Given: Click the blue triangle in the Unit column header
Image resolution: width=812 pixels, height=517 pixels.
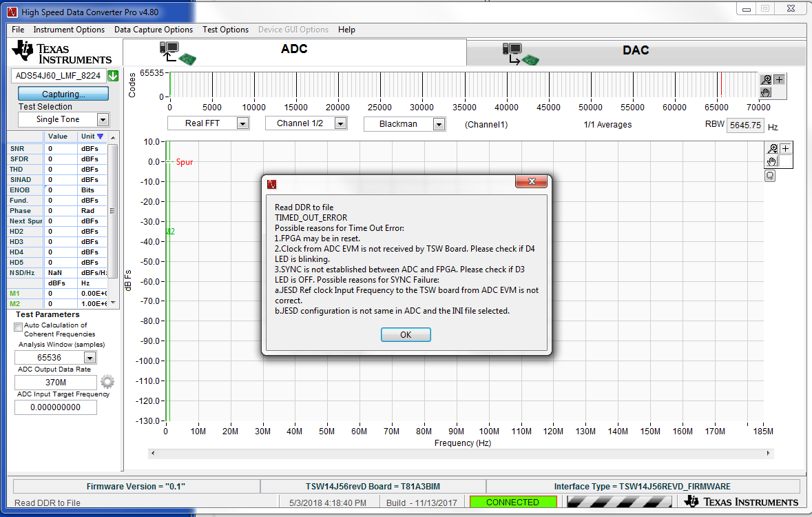Looking at the screenshot, I should 101,136.
